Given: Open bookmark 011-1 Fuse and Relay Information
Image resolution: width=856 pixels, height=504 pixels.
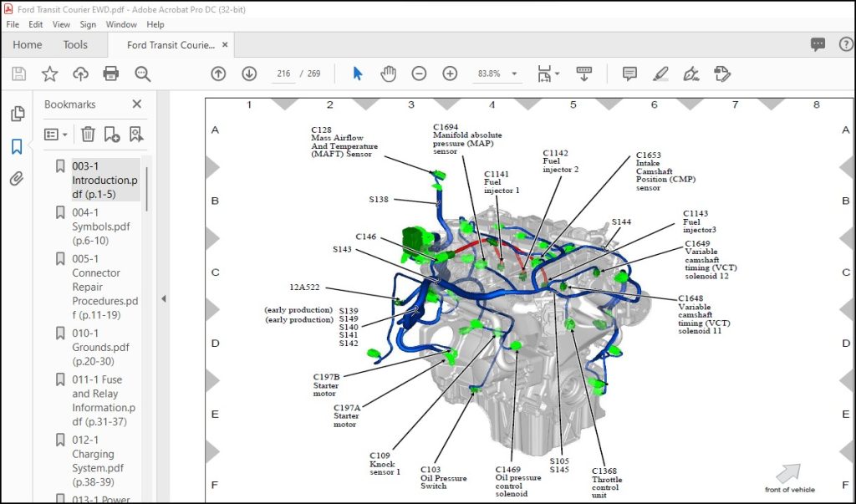Looking at the screenshot, I should click(x=103, y=400).
